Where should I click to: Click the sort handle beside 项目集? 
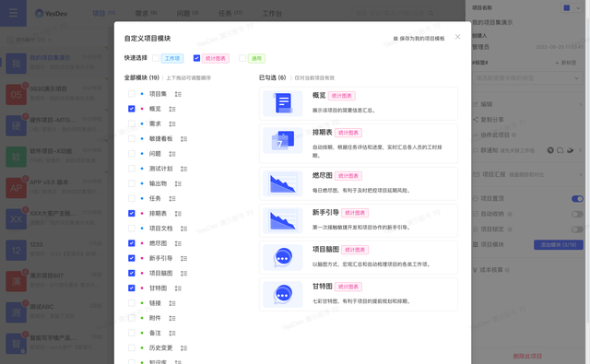pos(178,94)
